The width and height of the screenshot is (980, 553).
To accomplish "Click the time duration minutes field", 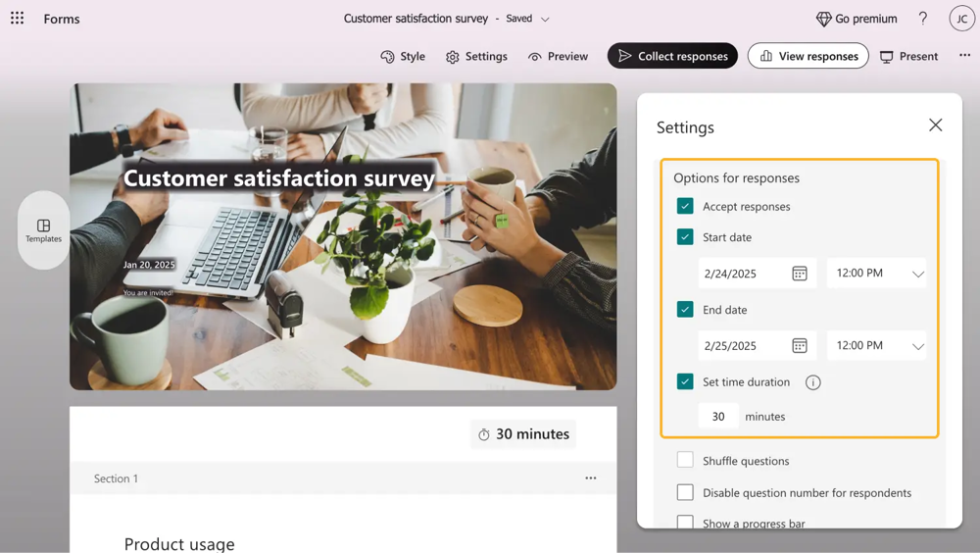I will (718, 416).
